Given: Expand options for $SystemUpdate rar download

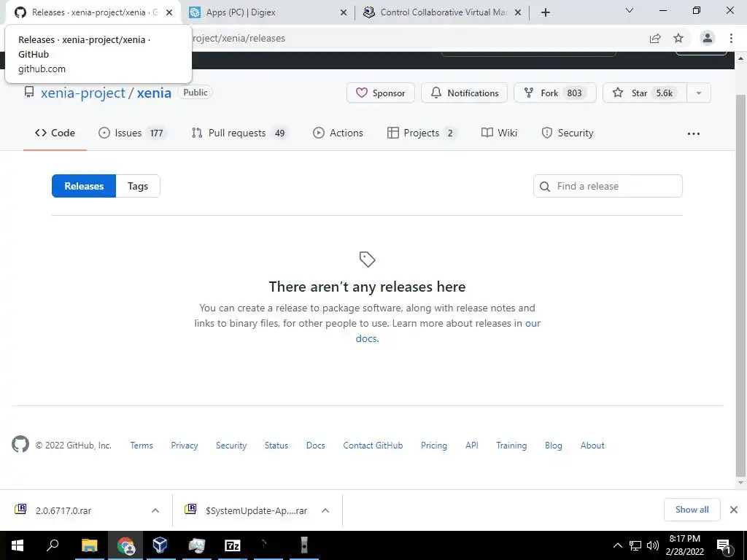Looking at the screenshot, I should [x=325, y=510].
